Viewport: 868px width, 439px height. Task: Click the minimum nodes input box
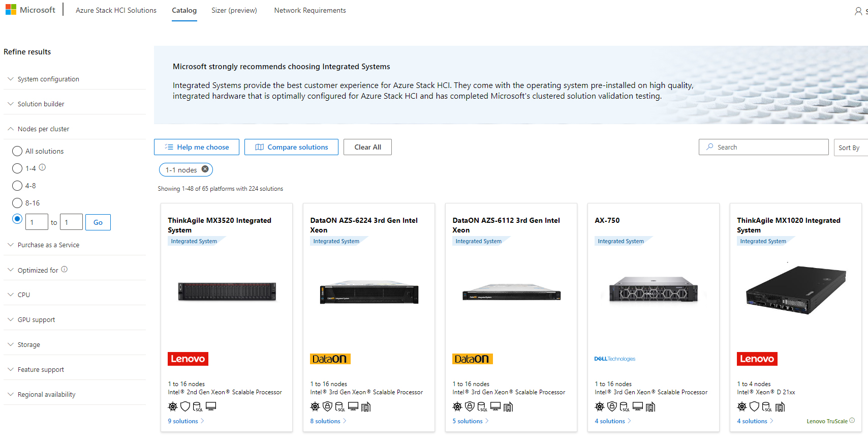[x=37, y=222]
